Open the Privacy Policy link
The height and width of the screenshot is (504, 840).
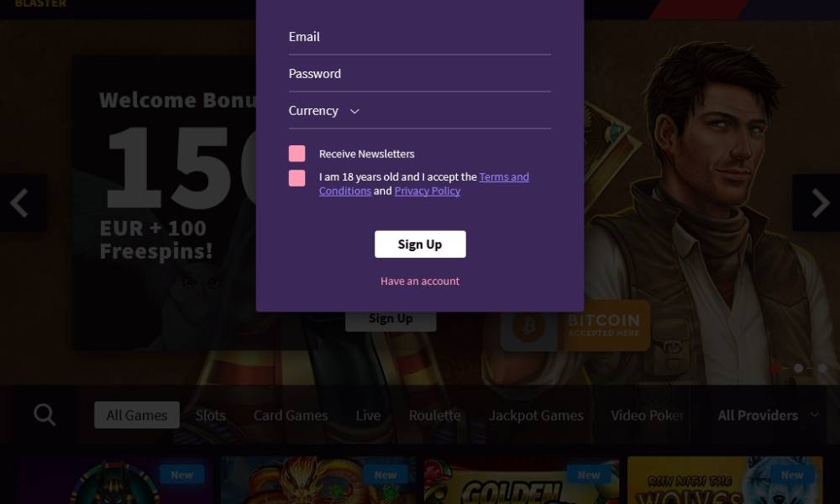[428, 191]
